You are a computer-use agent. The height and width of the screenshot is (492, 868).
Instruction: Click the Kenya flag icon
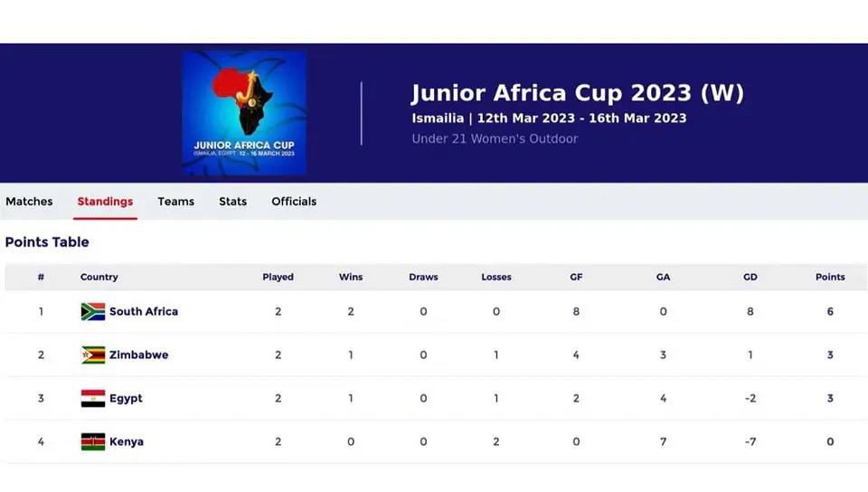click(93, 441)
